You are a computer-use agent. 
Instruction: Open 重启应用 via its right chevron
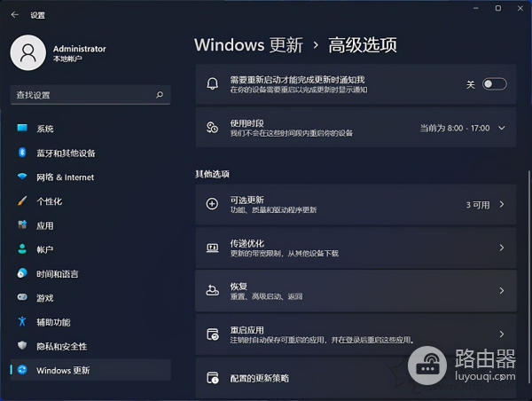pos(502,334)
